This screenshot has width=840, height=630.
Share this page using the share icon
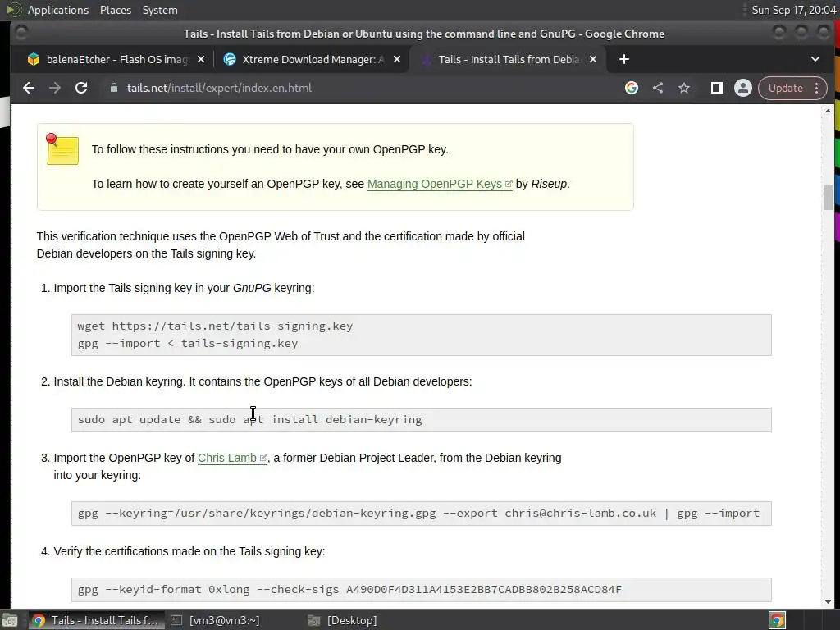(x=658, y=88)
